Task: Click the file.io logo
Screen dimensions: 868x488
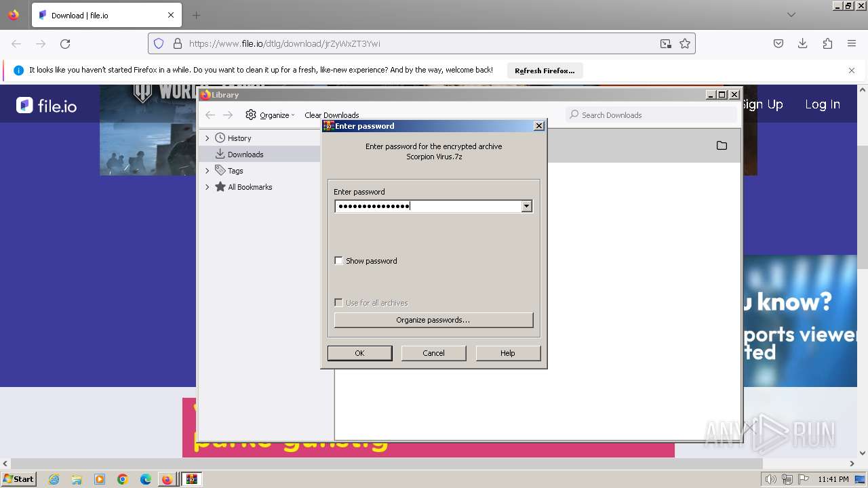Action: pos(46,106)
